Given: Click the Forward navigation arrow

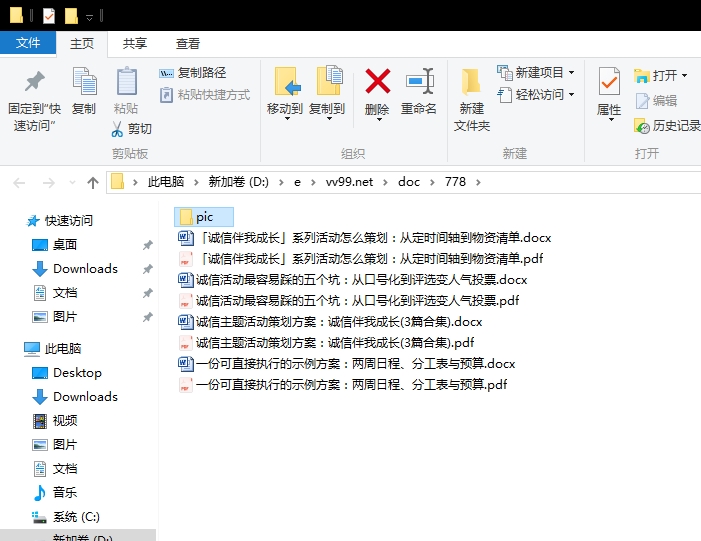Looking at the screenshot, I should [x=48, y=182].
